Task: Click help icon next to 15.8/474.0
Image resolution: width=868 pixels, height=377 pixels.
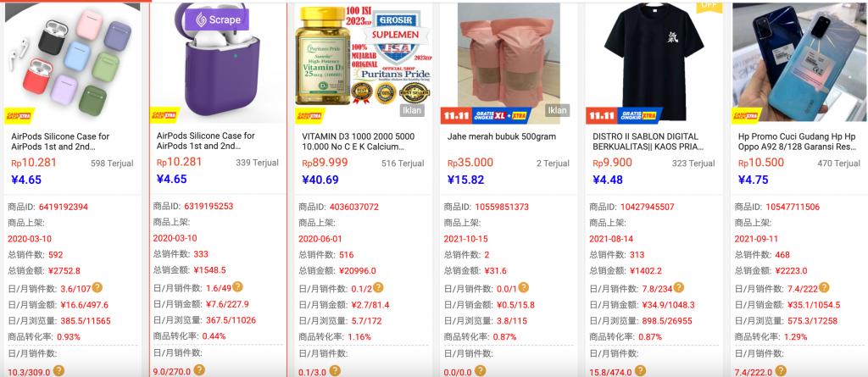Action: (640, 371)
